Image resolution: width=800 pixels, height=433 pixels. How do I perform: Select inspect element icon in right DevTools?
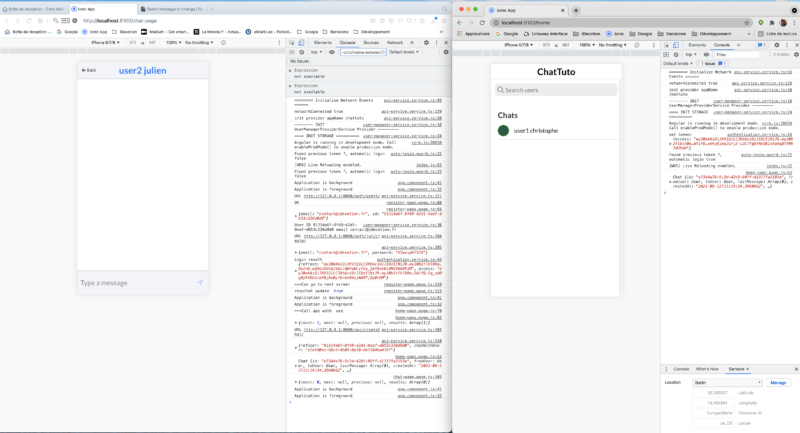coord(666,45)
